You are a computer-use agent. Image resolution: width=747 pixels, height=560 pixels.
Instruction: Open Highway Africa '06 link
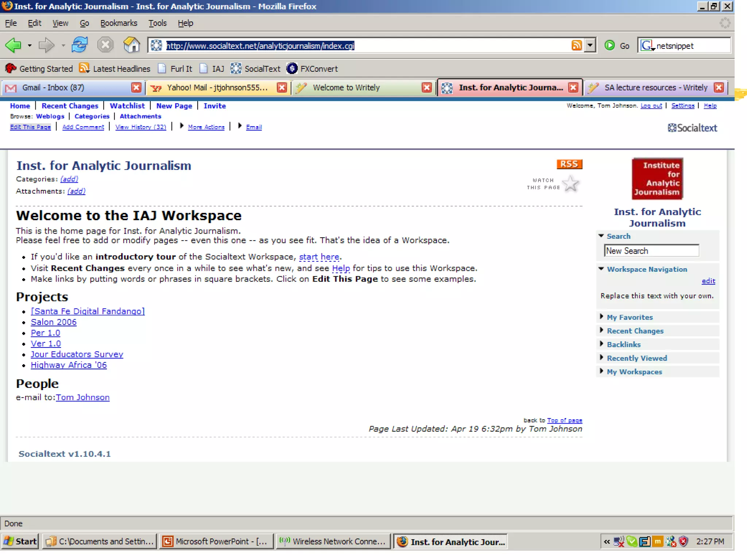[69, 365]
